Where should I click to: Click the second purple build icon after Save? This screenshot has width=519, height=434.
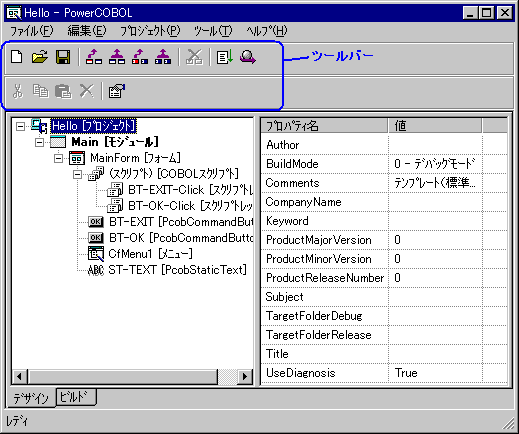(x=117, y=57)
